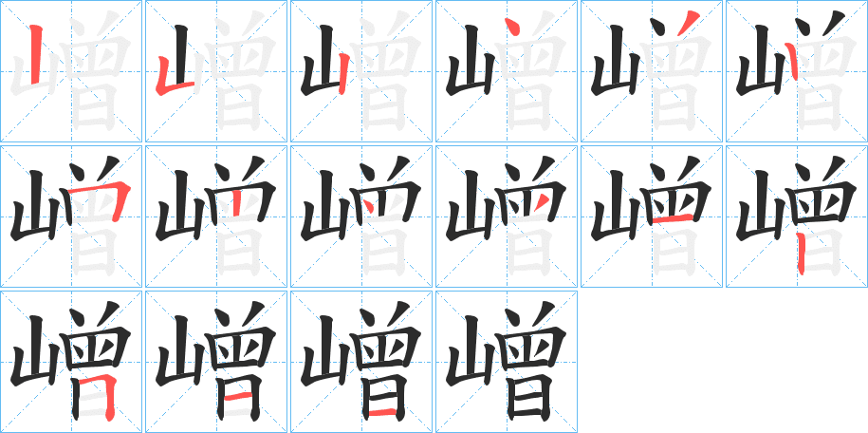Choose the cell with red inner-left small dot

(x=360, y=216)
